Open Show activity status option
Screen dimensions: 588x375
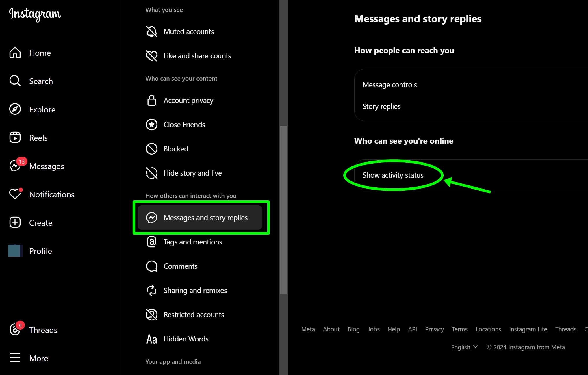[471, 175]
